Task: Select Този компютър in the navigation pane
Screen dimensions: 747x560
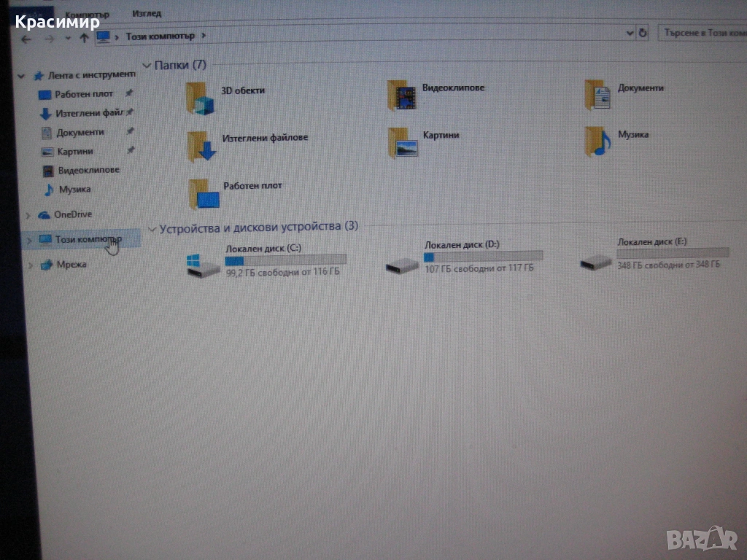Action: coord(81,239)
